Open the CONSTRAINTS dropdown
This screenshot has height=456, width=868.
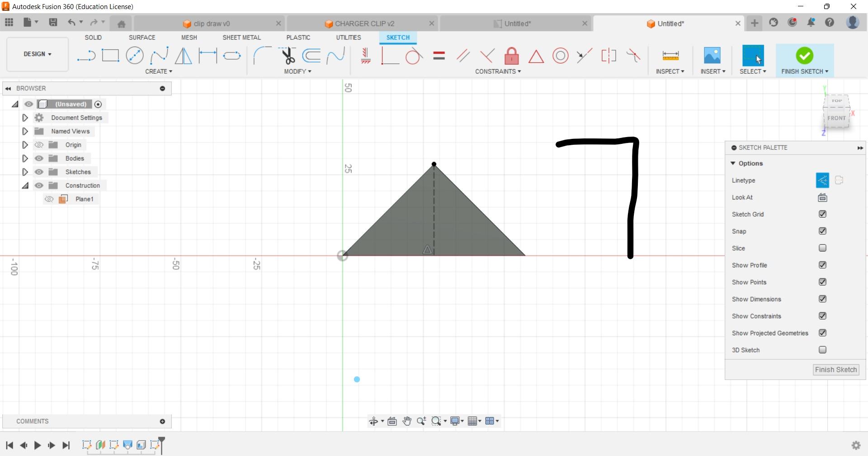coord(497,71)
